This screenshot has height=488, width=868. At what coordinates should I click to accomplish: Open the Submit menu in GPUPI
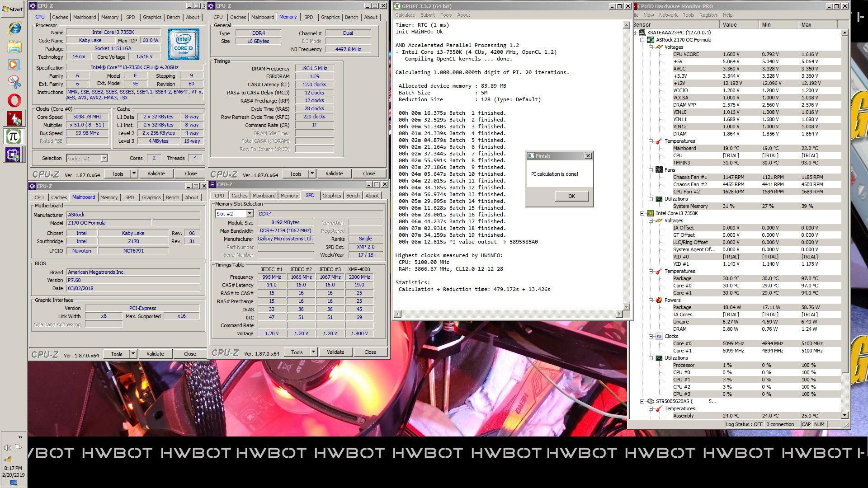[x=428, y=15]
